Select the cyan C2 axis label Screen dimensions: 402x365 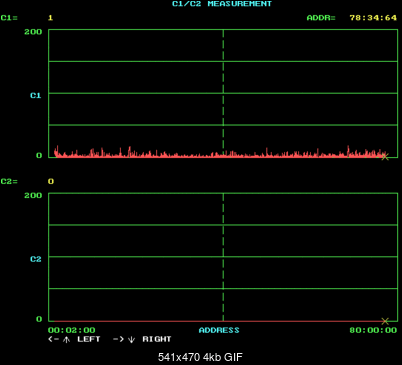[x=36, y=259]
